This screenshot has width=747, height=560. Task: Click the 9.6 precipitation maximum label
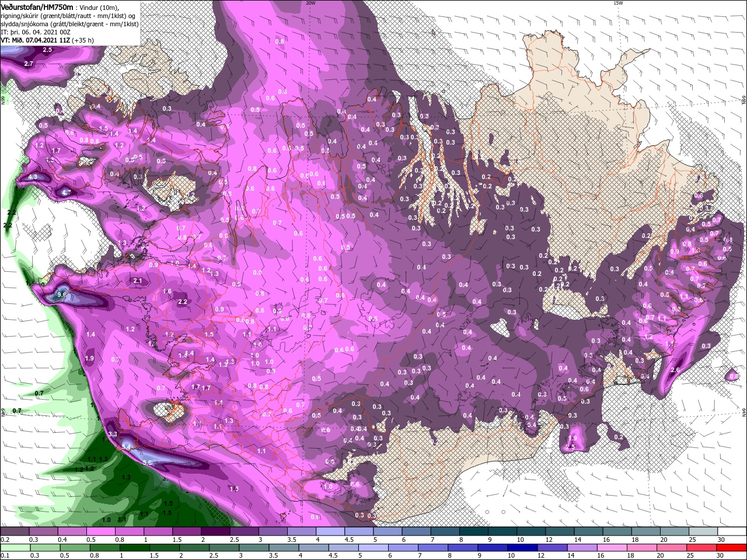63,296
